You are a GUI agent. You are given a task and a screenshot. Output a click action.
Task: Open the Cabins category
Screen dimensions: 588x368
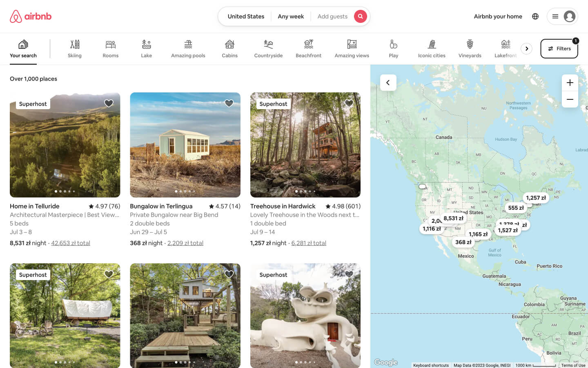tap(229, 48)
